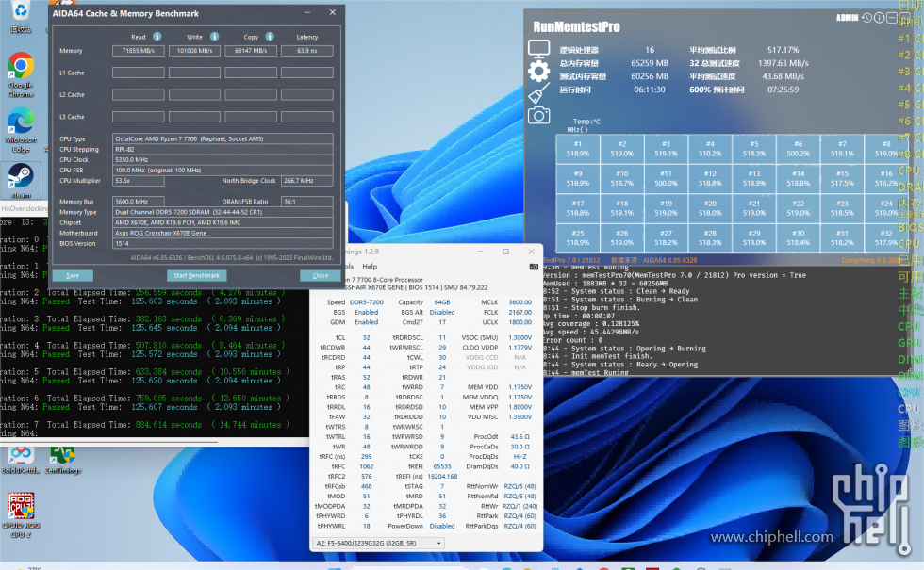Minimize the RunMemtestPro window
This screenshot has width=924, height=570.
click(891, 18)
